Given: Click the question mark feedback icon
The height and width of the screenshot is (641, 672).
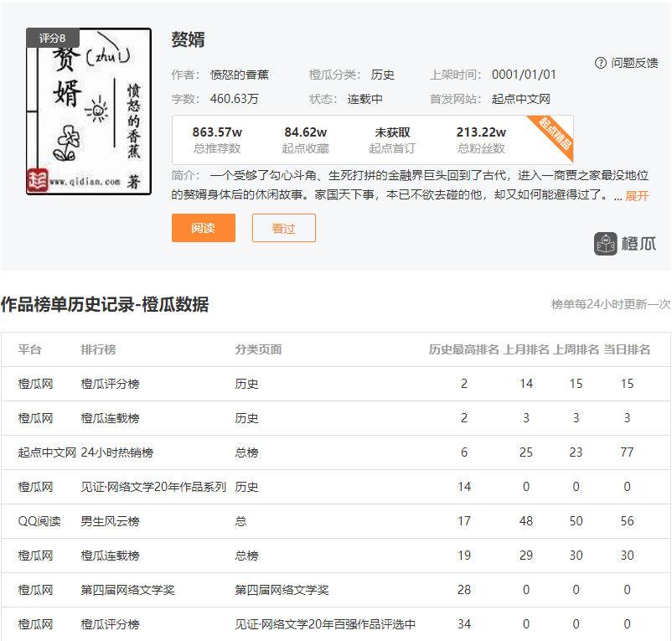Looking at the screenshot, I should click(x=601, y=63).
